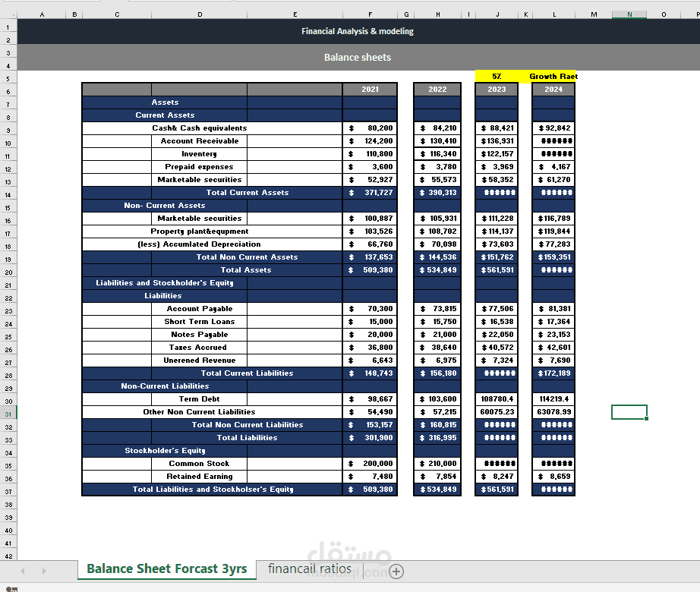Screen dimensions: 700x592
Task: Click Other Non Current Liabilities label
Action: [x=199, y=412]
